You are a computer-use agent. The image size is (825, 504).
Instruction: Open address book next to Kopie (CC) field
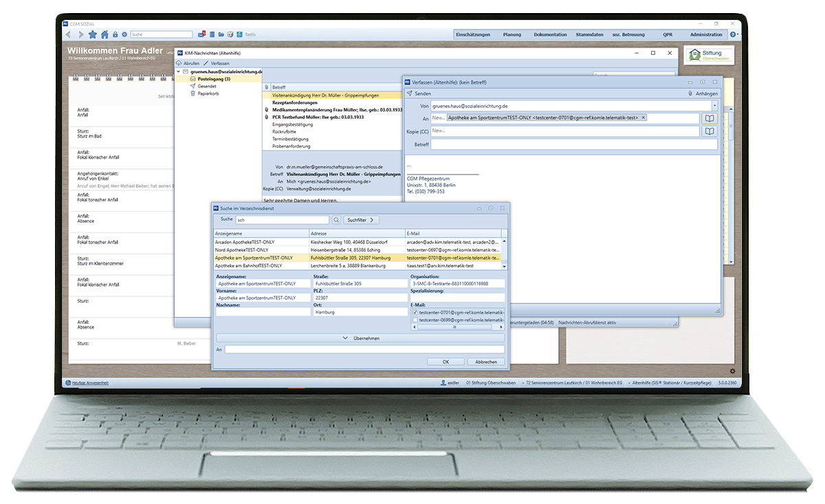pyautogui.click(x=709, y=131)
